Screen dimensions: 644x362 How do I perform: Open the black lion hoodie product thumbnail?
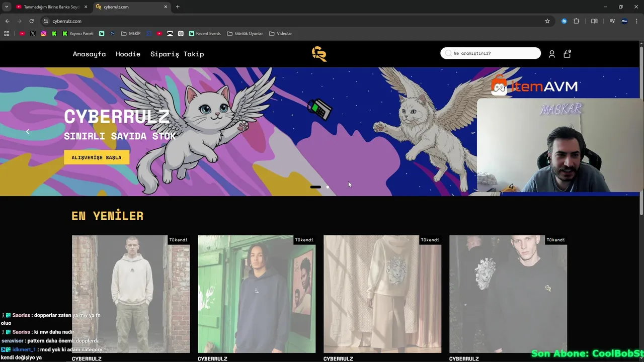(x=508, y=294)
